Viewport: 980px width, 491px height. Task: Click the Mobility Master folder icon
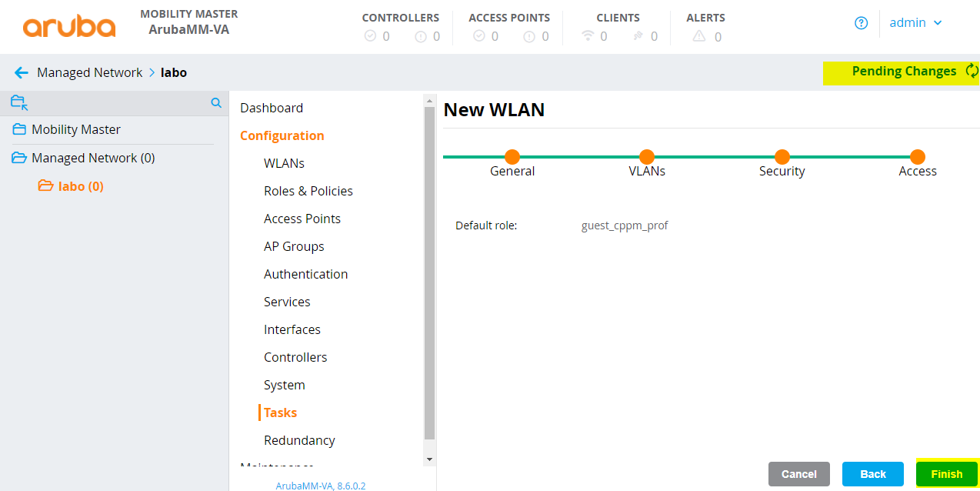[19, 129]
